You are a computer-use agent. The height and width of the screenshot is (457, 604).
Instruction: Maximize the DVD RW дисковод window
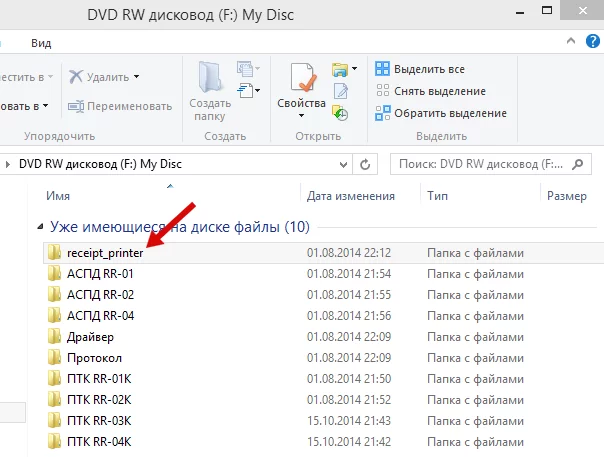[547, 10]
